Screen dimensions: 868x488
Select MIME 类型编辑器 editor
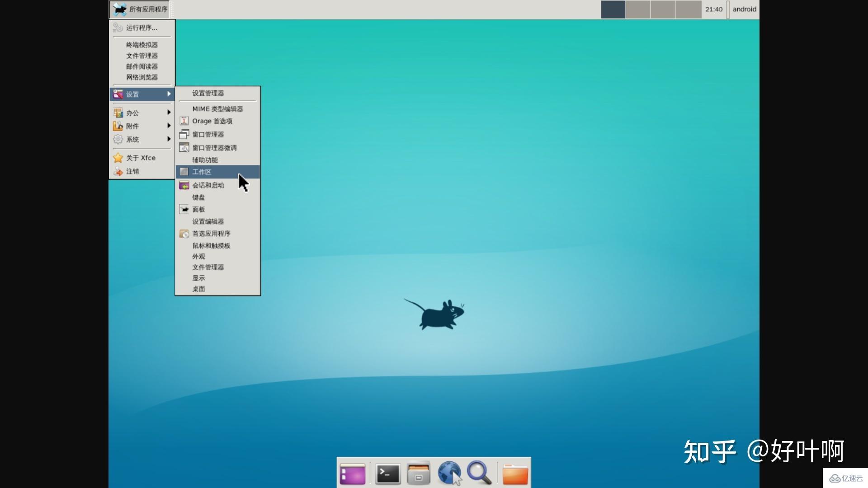217,108
